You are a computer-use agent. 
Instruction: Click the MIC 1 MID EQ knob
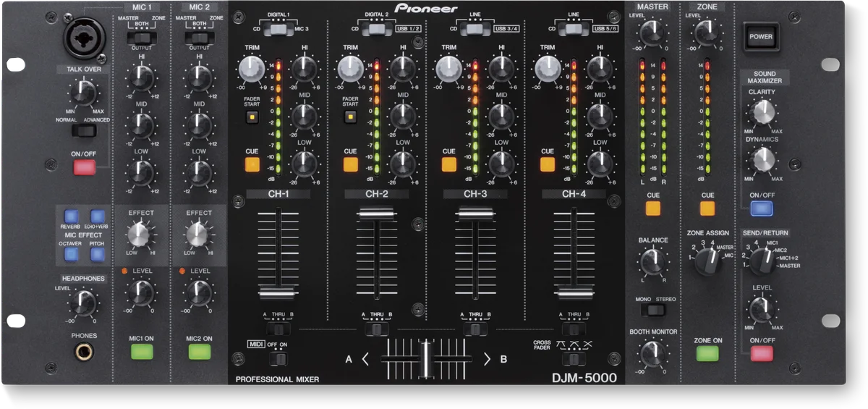click(x=142, y=125)
